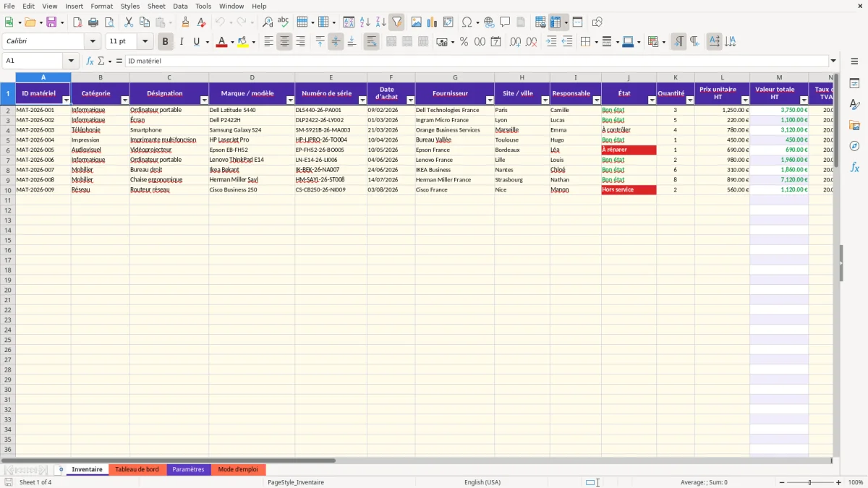Screen dimensions: 868x488
Task: Click the Save document icon
Action: click(x=51, y=22)
